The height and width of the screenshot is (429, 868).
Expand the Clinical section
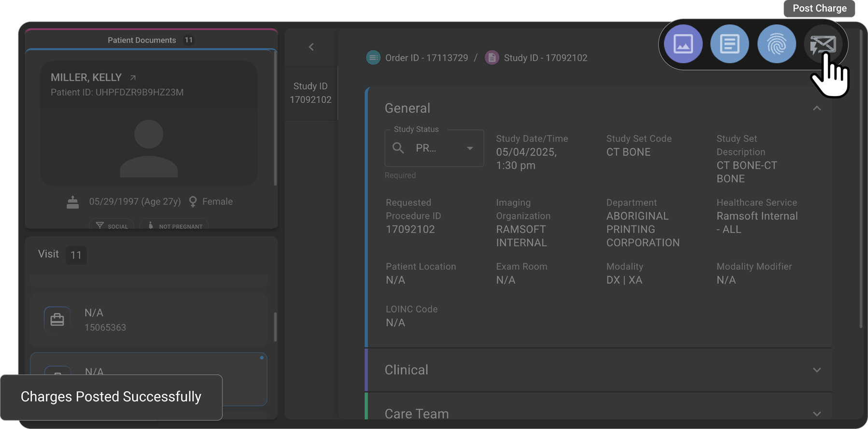point(816,370)
